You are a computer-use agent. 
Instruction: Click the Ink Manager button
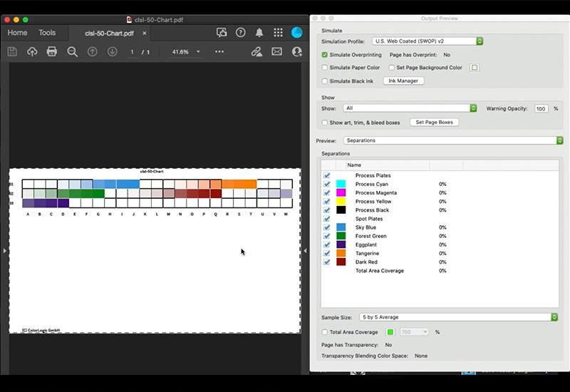tap(404, 81)
